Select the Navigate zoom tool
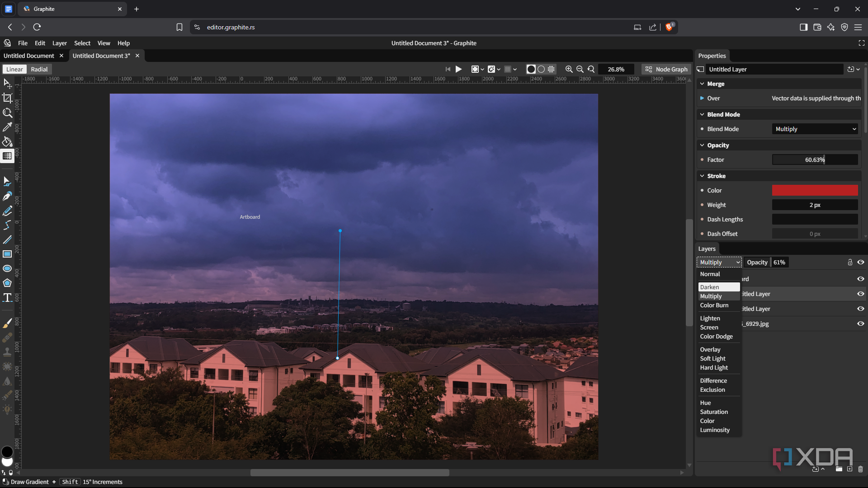The height and width of the screenshot is (488, 868). 7,113
